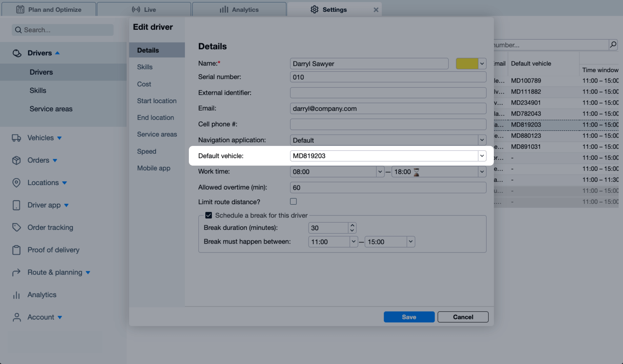Screen dimensions: 623x364
Task: Click the Order tracking tag icon
Action: click(x=16, y=227)
